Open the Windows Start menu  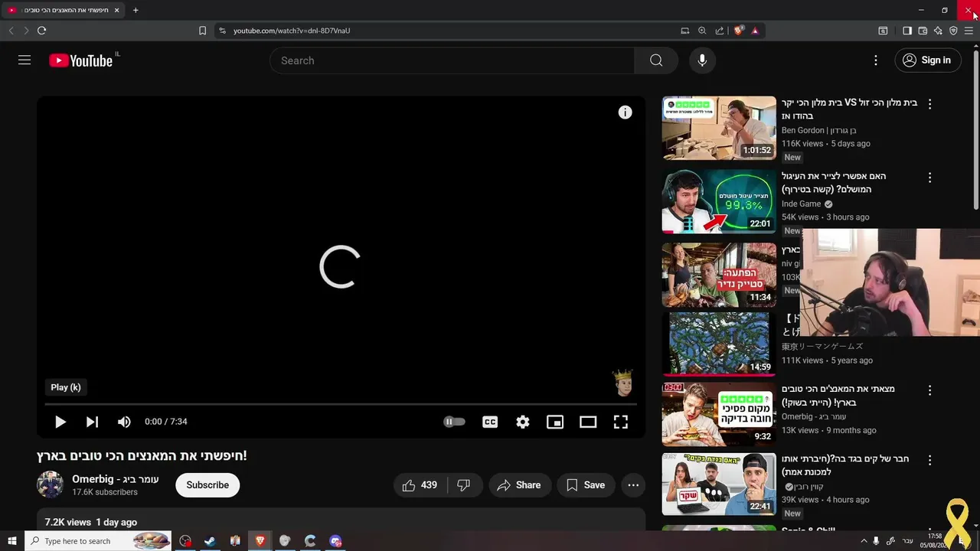click(11, 541)
